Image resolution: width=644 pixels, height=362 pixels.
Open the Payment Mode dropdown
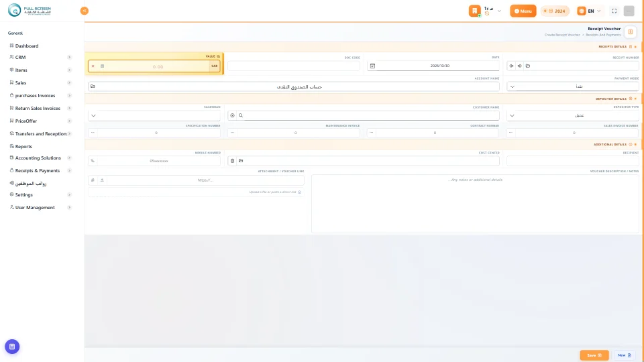572,86
